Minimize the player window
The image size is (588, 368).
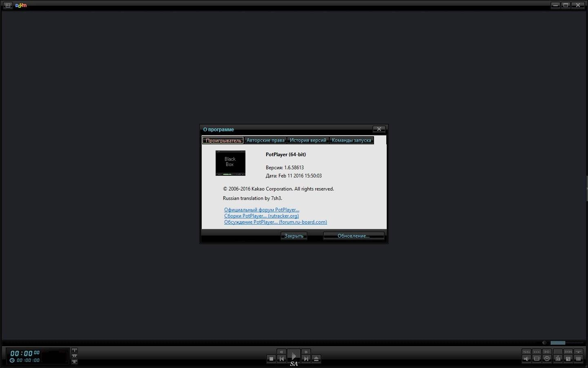(555, 5)
